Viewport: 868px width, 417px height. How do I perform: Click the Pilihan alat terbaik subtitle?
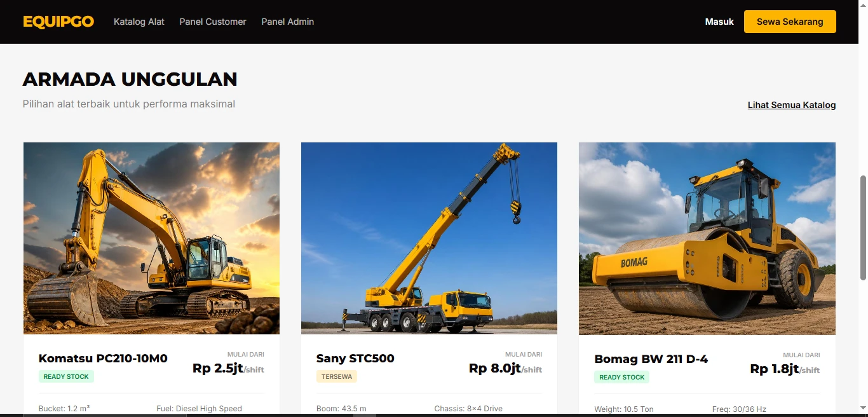[129, 104]
